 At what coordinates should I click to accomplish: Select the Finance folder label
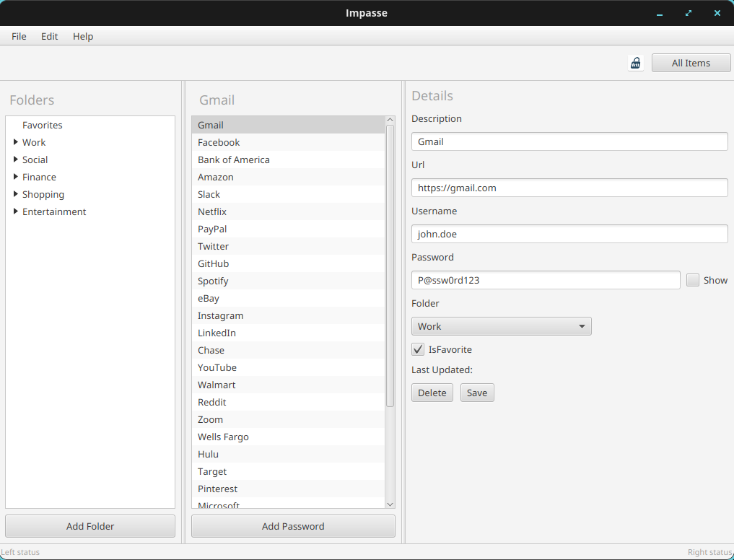click(x=39, y=177)
